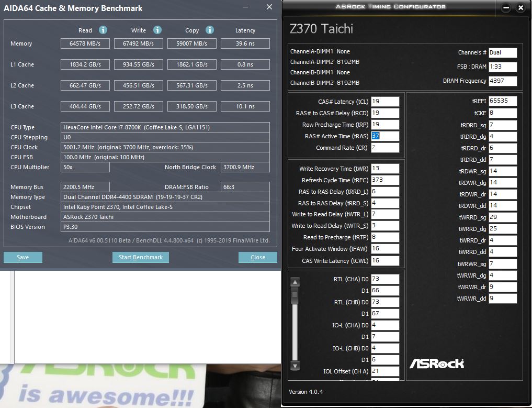
Task: Click the CAS Write Latency (tCWL) field
Action: point(385,261)
